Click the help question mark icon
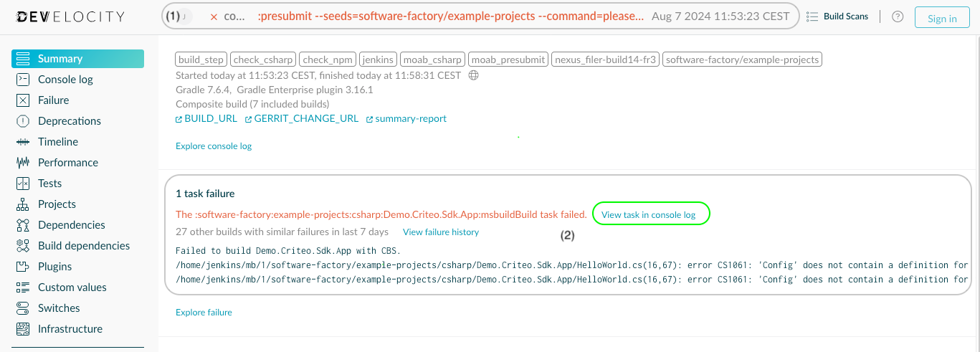The height and width of the screenshot is (352, 980). click(898, 17)
